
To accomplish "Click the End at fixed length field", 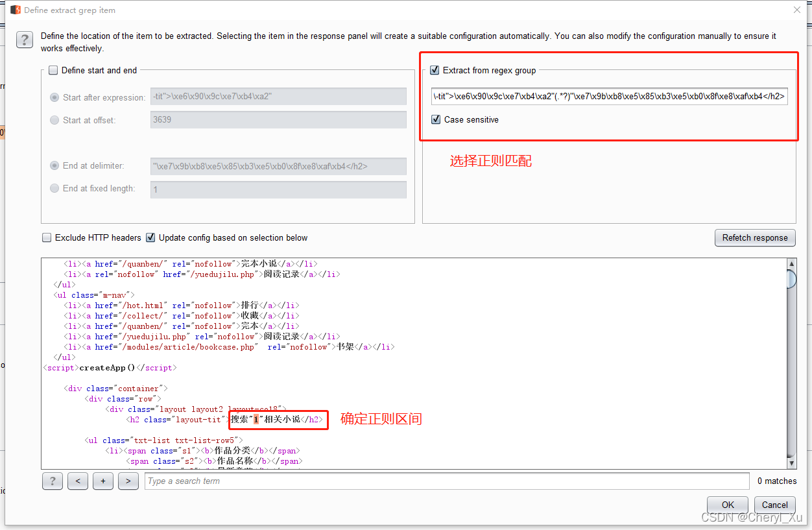I will [x=278, y=189].
